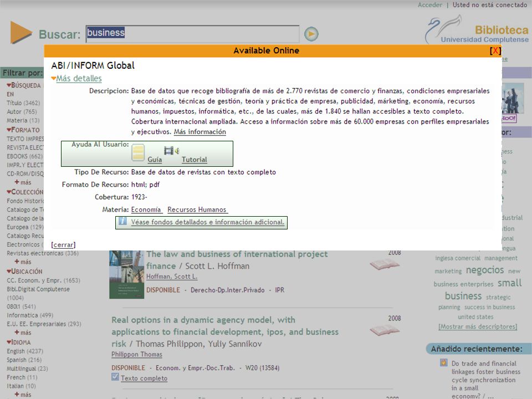Show more options under Ubicación

pyautogui.click(x=23, y=332)
